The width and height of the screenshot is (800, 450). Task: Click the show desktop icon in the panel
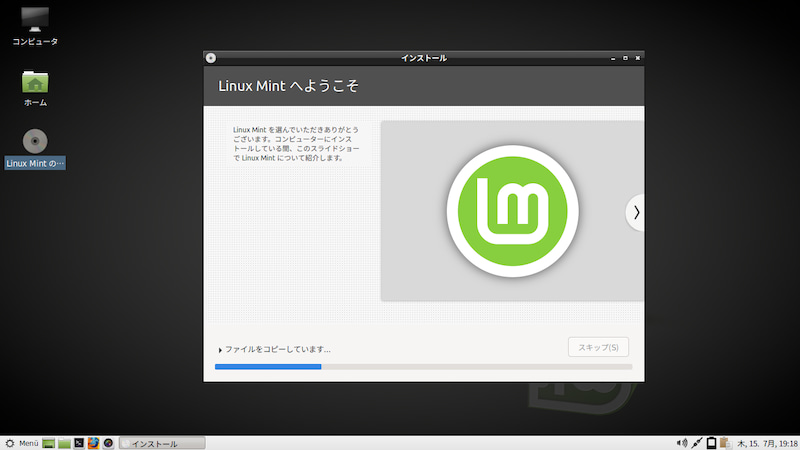[48, 443]
